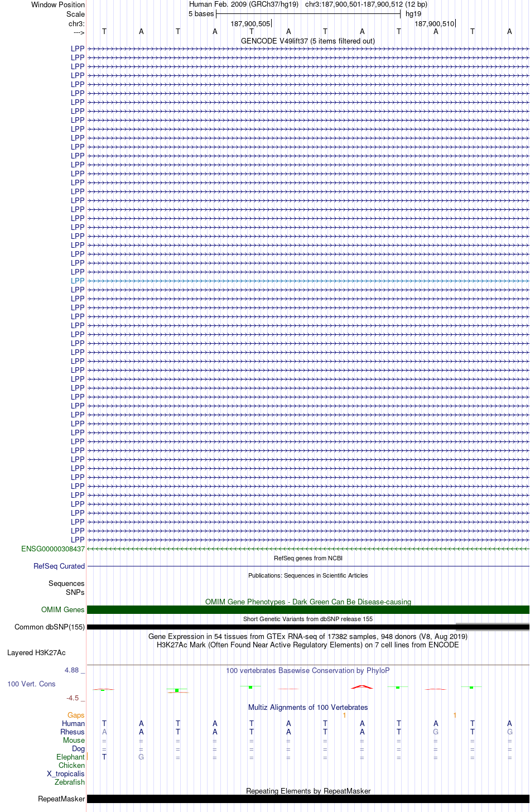Click the RefSeq Curated track label
Screen dimensions: 530x812
tap(59, 566)
